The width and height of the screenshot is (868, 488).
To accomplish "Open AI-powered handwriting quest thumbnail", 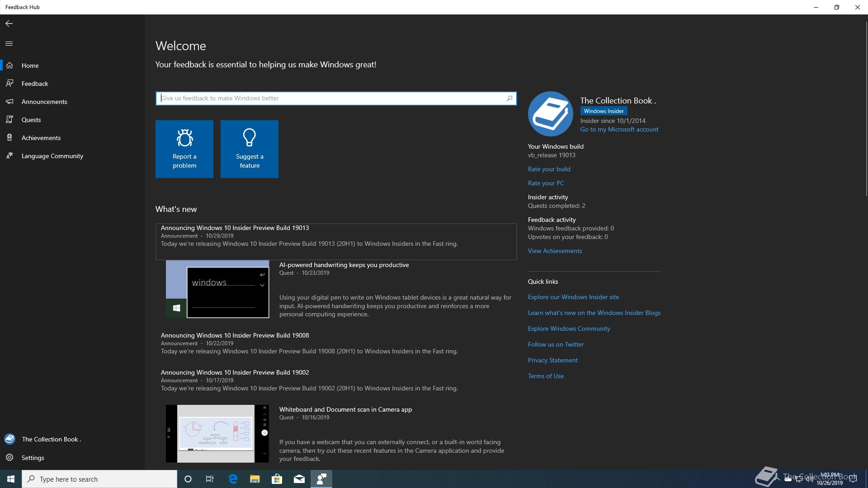I will [x=217, y=289].
